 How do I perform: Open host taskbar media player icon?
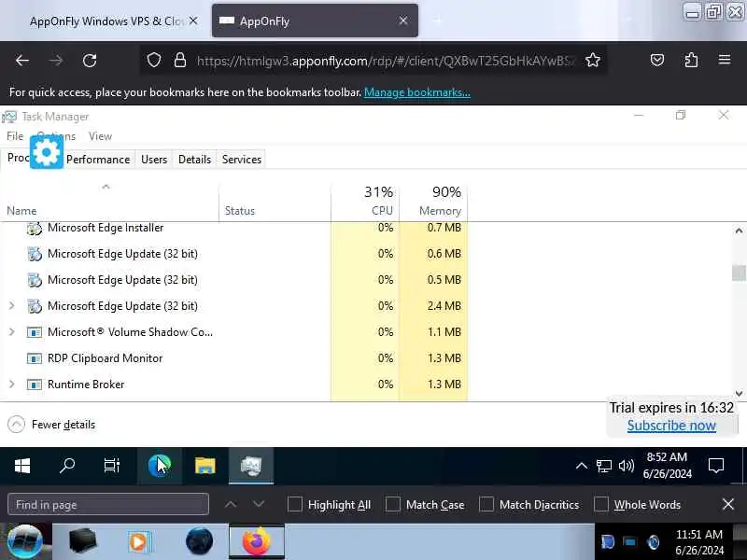pos(138,542)
